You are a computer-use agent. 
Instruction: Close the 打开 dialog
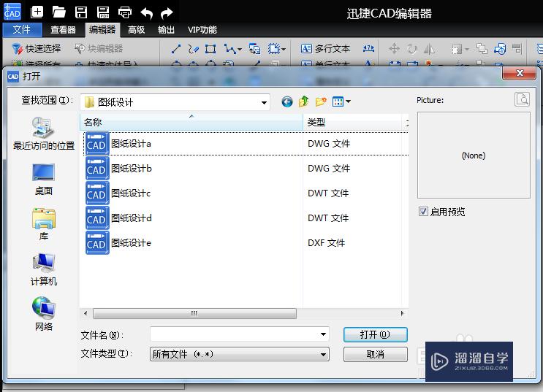click(x=519, y=73)
